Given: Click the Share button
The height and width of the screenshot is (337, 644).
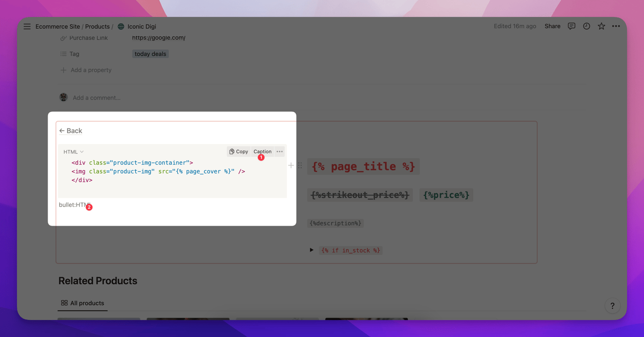Looking at the screenshot, I should (553, 26).
